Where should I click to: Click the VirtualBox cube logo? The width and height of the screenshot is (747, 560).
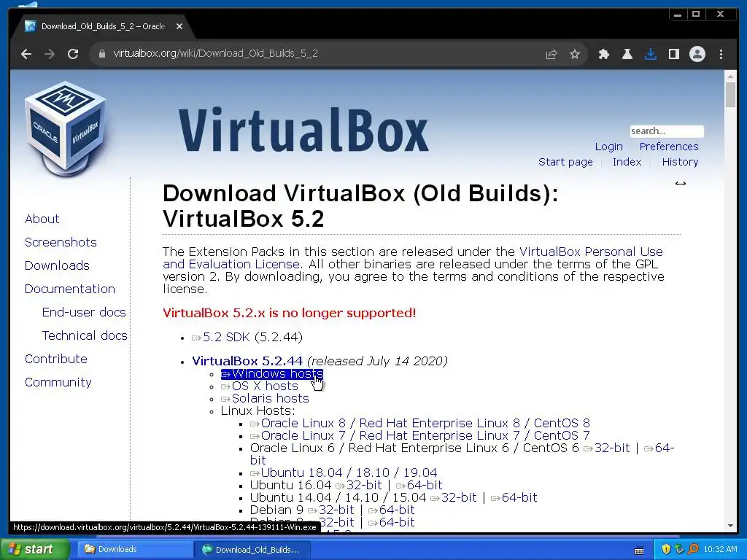pyautogui.click(x=65, y=128)
